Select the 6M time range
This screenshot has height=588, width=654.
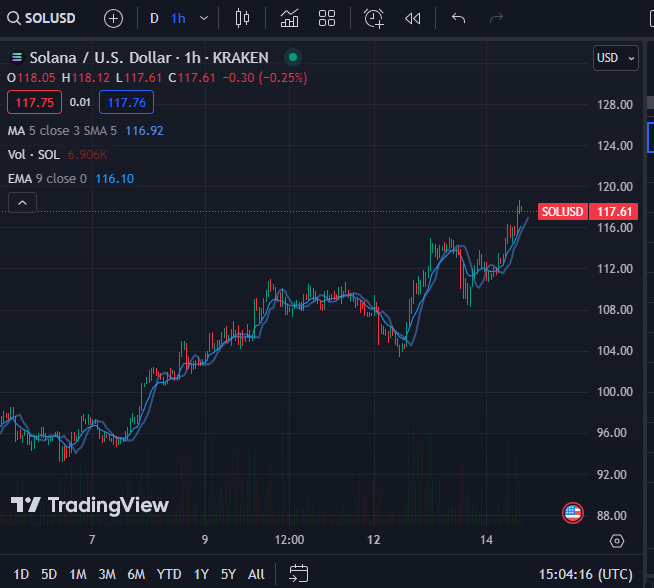coord(136,574)
